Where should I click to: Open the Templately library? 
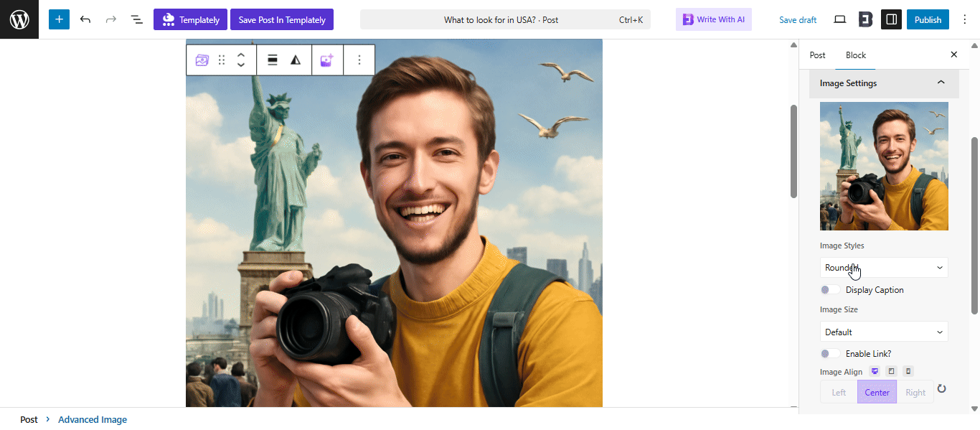(x=191, y=19)
